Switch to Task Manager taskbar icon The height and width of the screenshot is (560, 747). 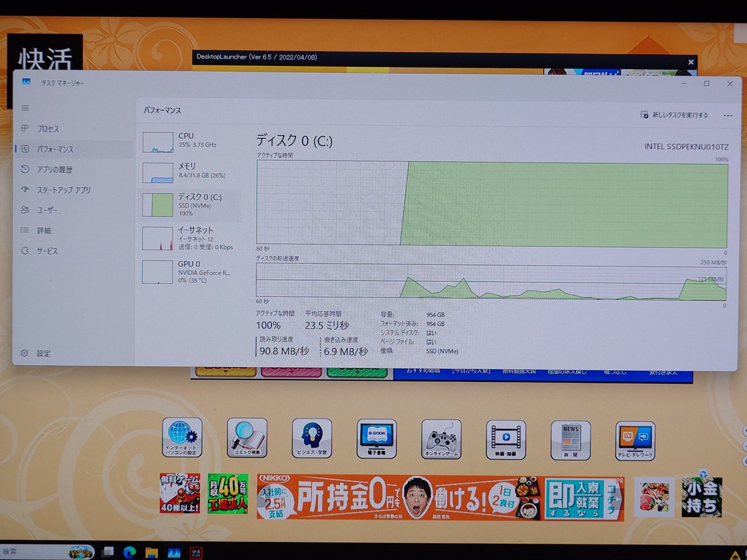coord(174,552)
